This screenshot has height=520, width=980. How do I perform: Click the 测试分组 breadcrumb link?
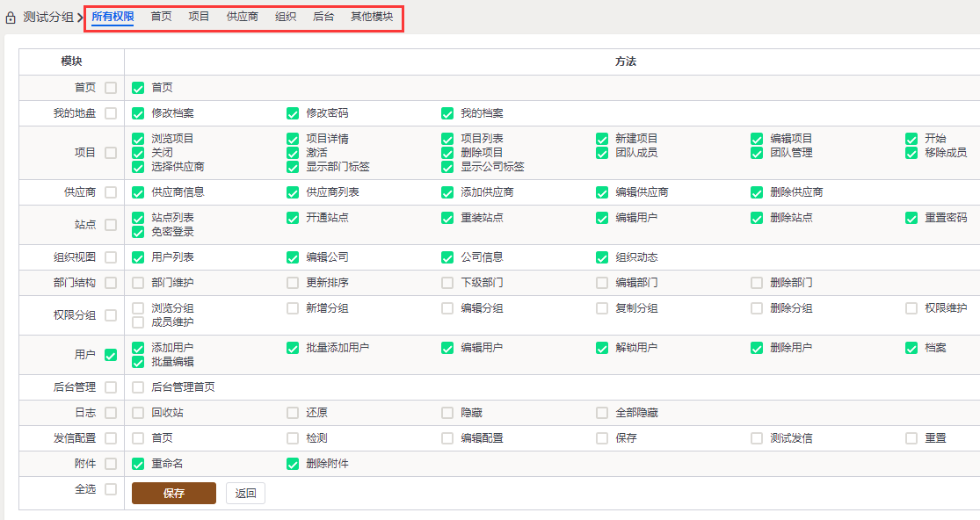(48, 18)
